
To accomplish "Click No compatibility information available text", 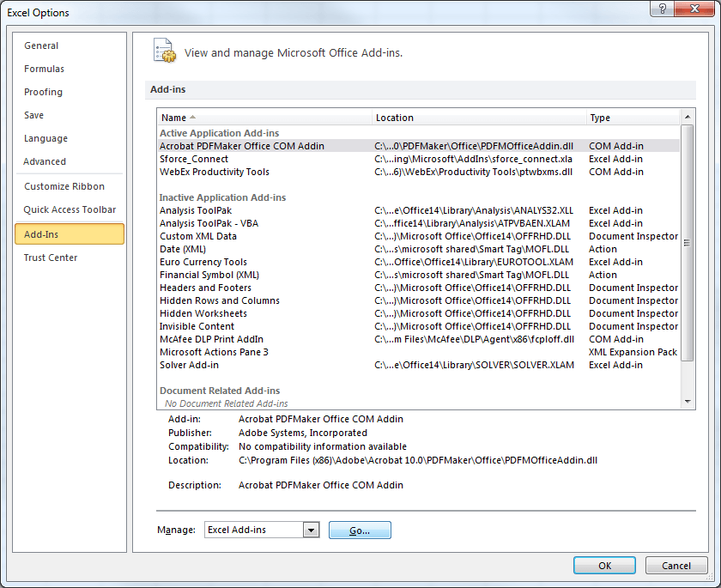I will click(323, 446).
